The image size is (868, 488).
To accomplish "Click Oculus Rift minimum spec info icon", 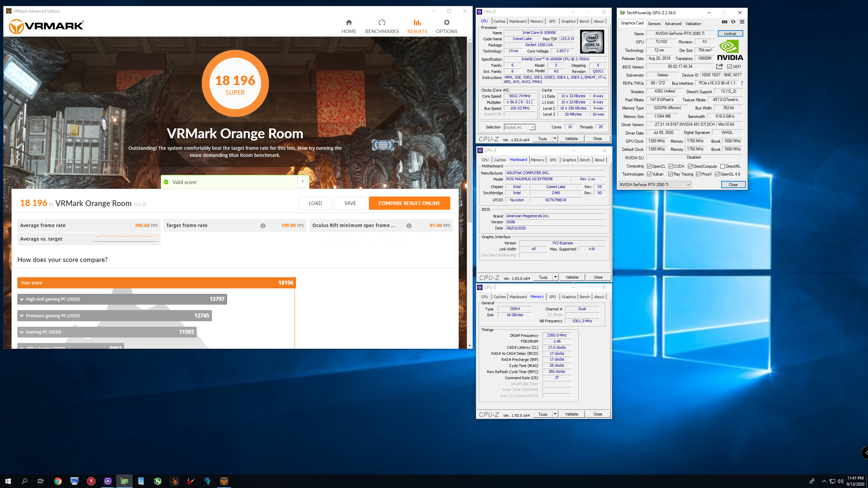I will coord(409,226).
